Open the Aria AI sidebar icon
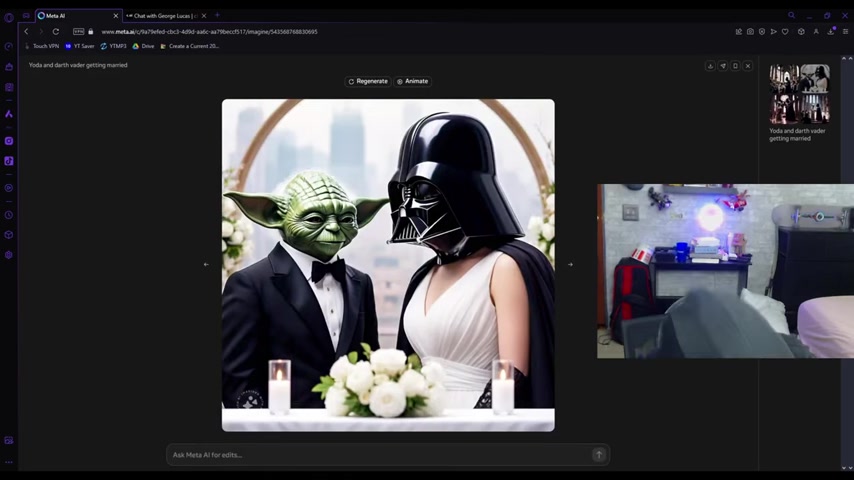 pos(9,114)
